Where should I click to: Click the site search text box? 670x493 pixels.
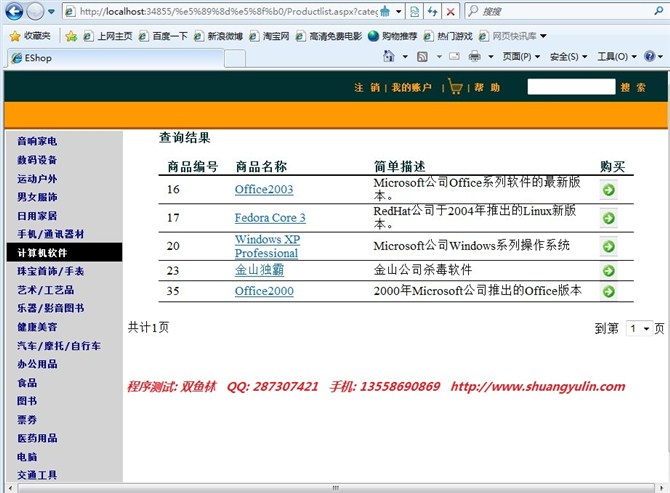570,87
